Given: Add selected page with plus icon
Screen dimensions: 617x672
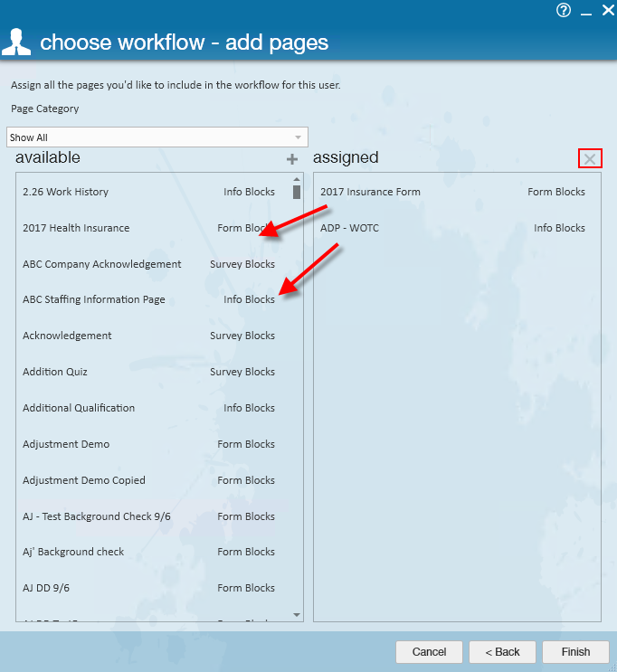Looking at the screenshot, I should click(292, 159).
